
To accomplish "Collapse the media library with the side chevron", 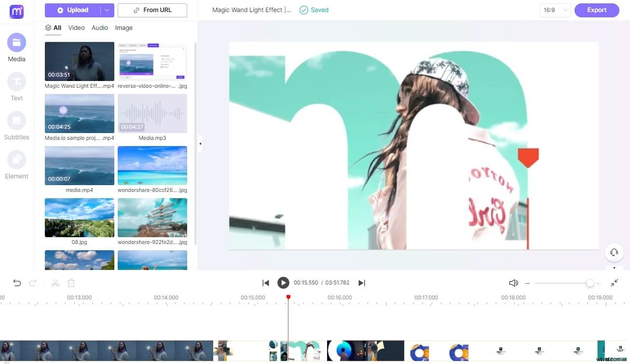I will (x=200, y=143).
